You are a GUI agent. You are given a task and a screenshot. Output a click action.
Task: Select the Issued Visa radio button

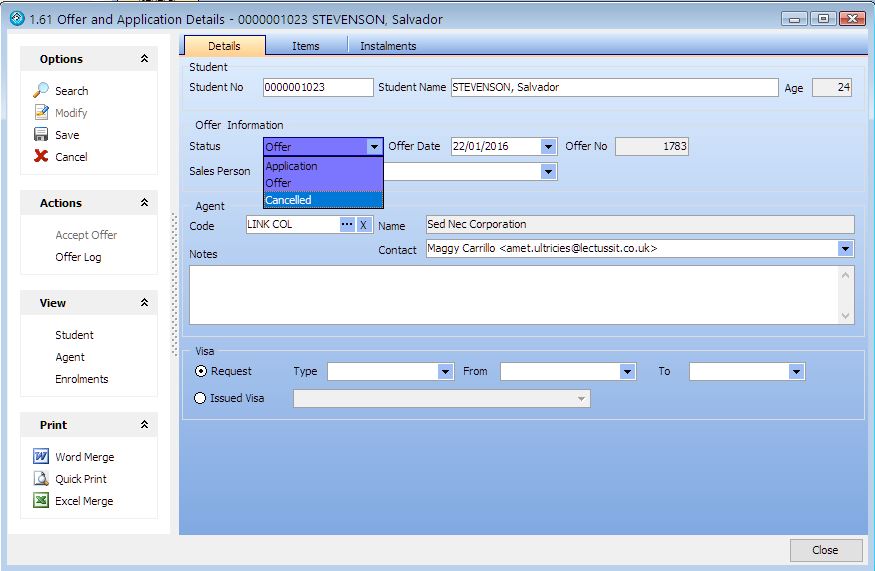200,398
